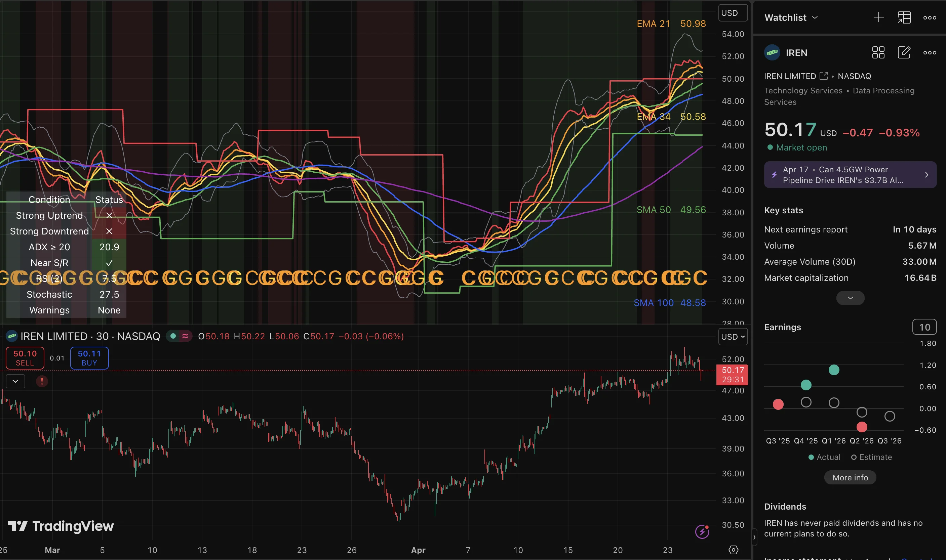Click the Strong Uptrend row in condition table

pos(67,215)
